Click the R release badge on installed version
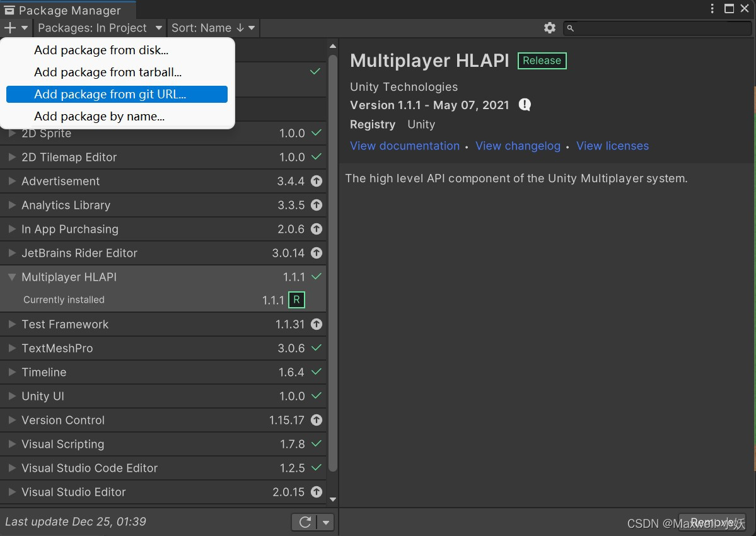The width and height of the screenshot is (756, 536). (x=296, y=300)
